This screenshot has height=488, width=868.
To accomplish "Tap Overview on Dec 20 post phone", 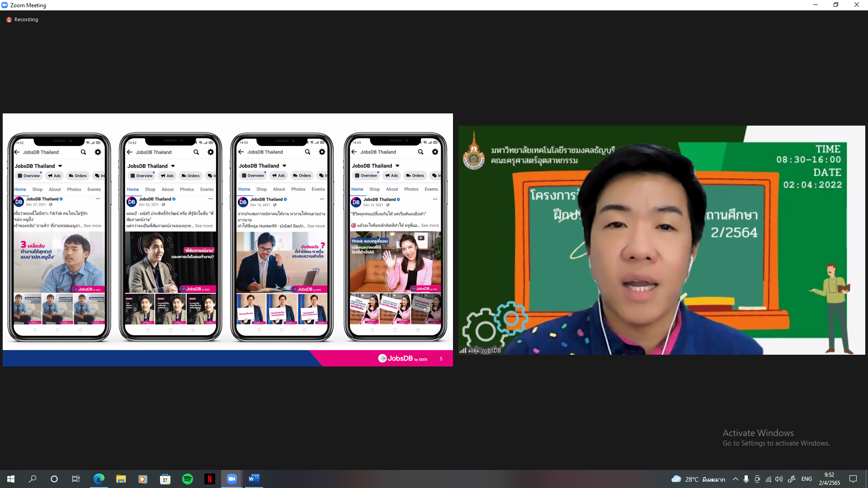I will point(142,176).
